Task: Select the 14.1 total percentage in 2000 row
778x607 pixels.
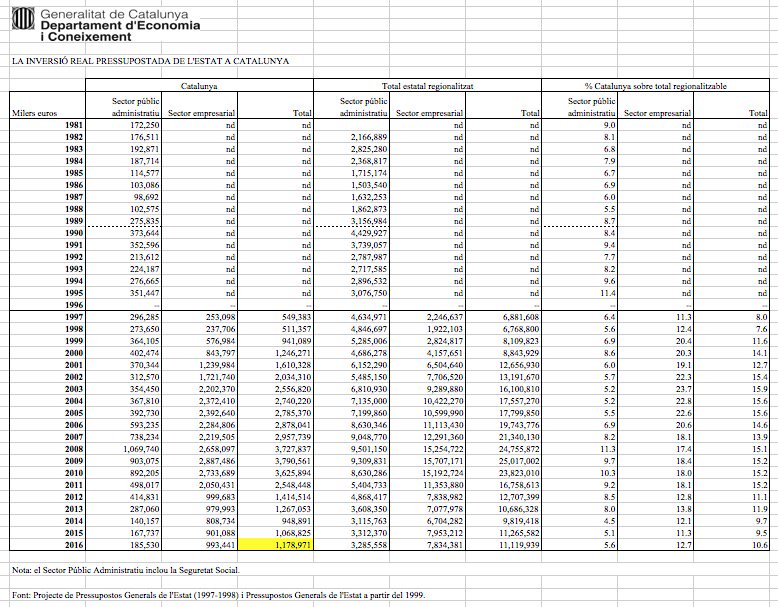Action: tap(760, 353)
